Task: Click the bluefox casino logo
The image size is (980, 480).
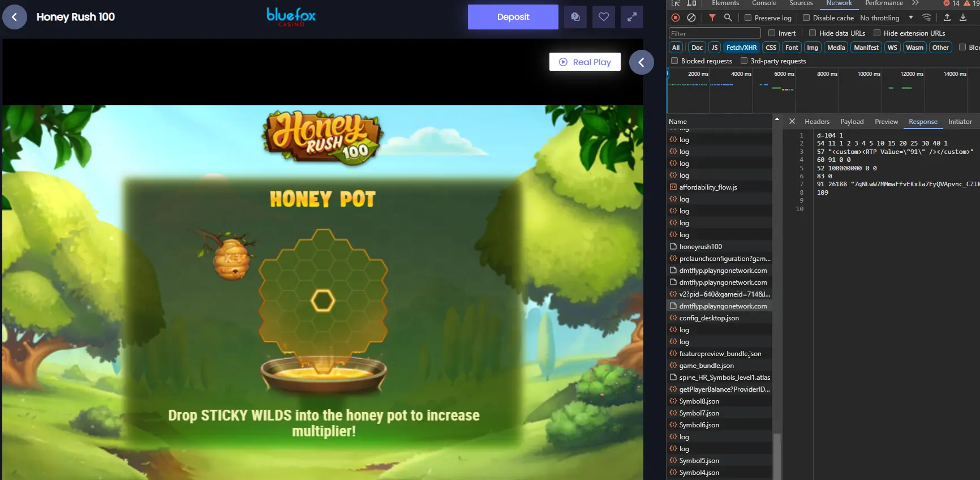Action: coord(291,16)
